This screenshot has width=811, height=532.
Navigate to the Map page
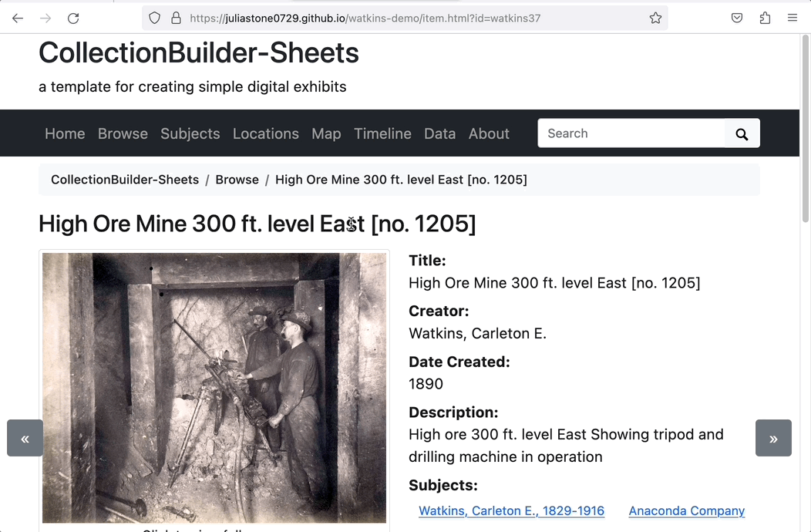click(x=325, y=133)
